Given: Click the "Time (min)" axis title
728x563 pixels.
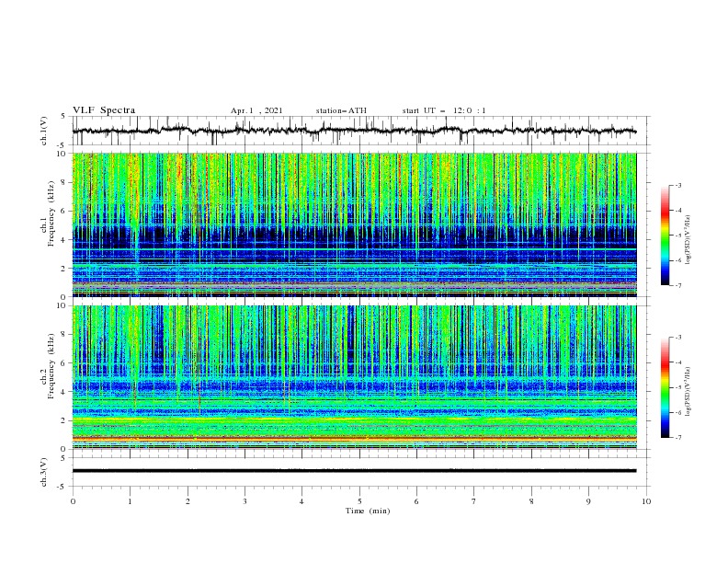Looking at the screenshot, I should [368, 511].
